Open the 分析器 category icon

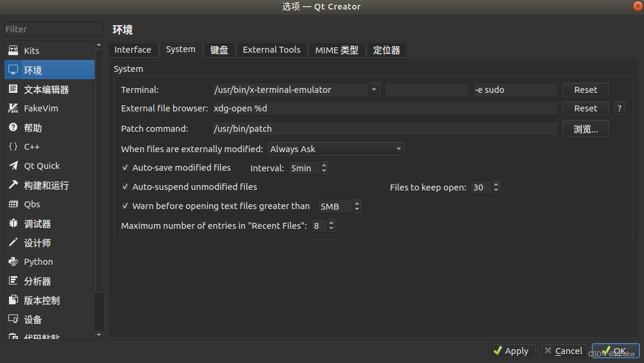[x=13, y=281]
